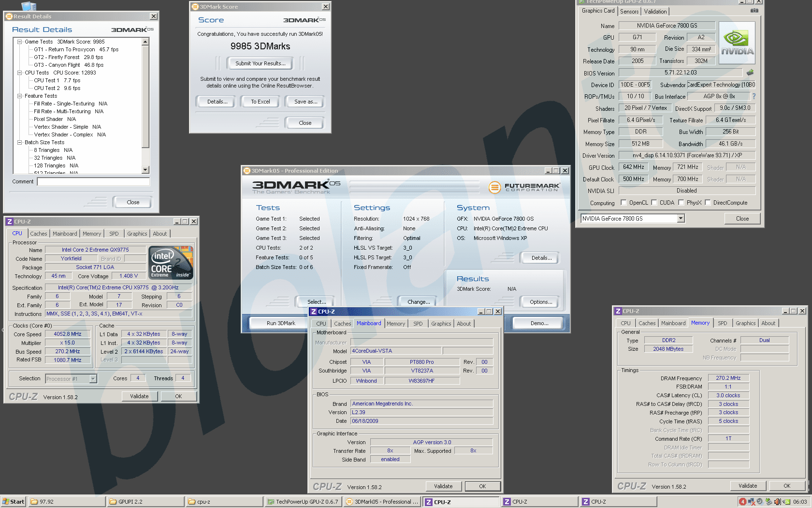Click the BIOS save chip icon in GPU-Z
This screenshot has width=812, height=508.
click(750, 73)
